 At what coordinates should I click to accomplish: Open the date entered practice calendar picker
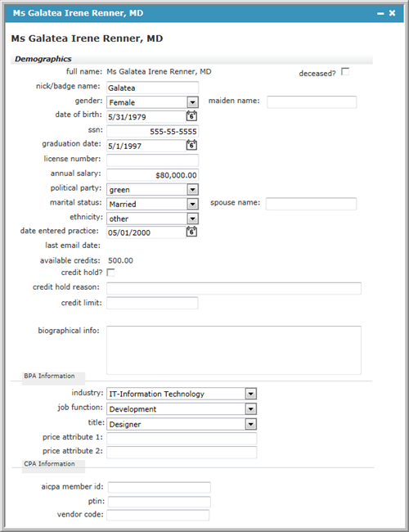coord(191,232)
